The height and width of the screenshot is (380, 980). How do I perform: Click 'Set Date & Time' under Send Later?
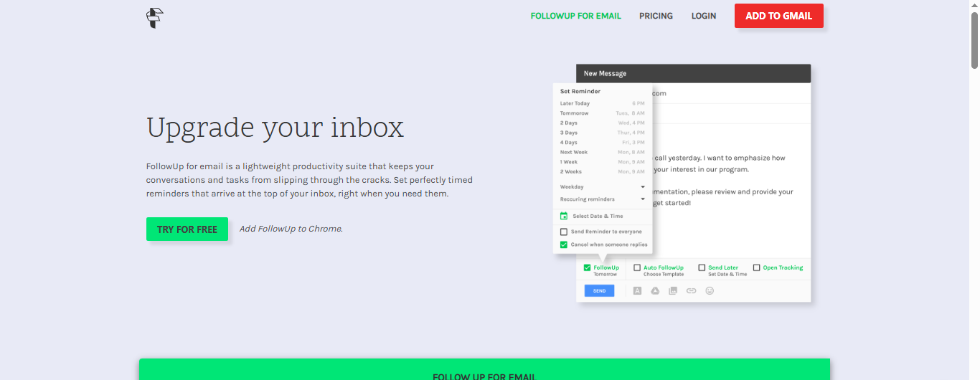[727, 275]
